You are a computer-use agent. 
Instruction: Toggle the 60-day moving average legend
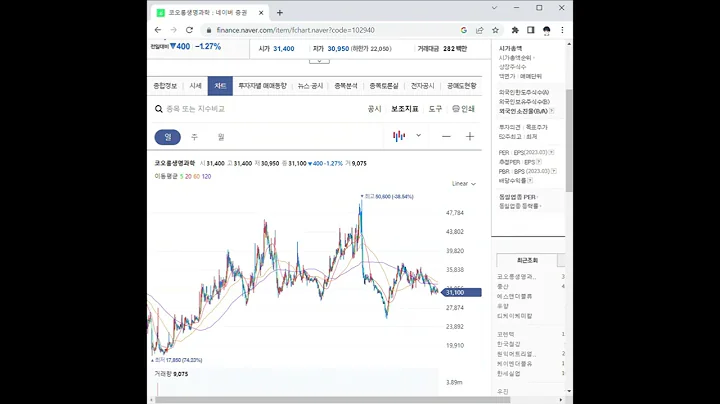point(197,176)
